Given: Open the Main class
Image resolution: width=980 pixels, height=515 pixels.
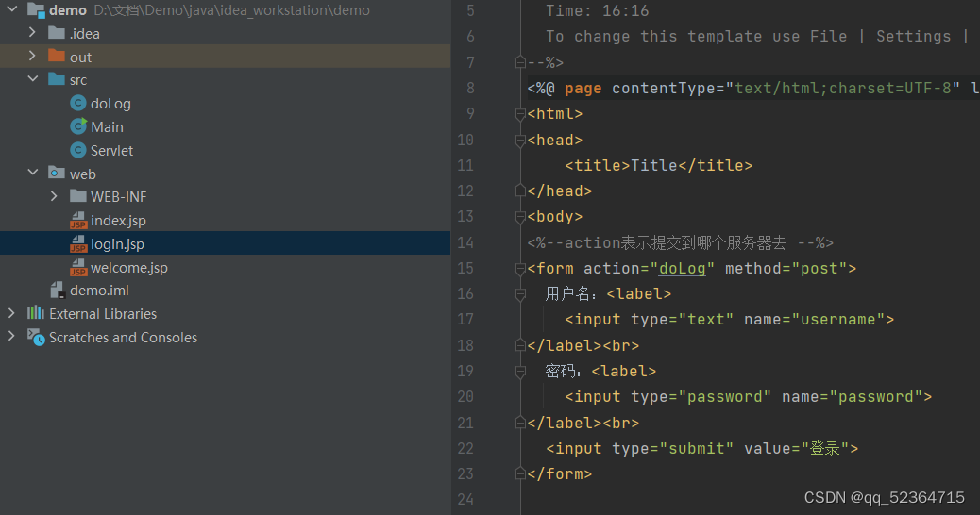Looking at the screenshot, I should click(107, 127).
